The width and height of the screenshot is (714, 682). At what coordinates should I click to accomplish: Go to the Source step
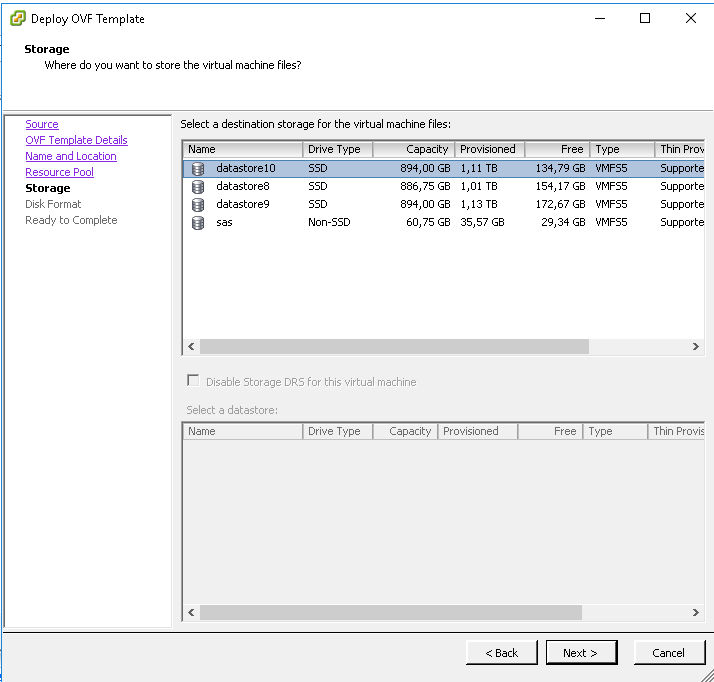pos(42,124)
